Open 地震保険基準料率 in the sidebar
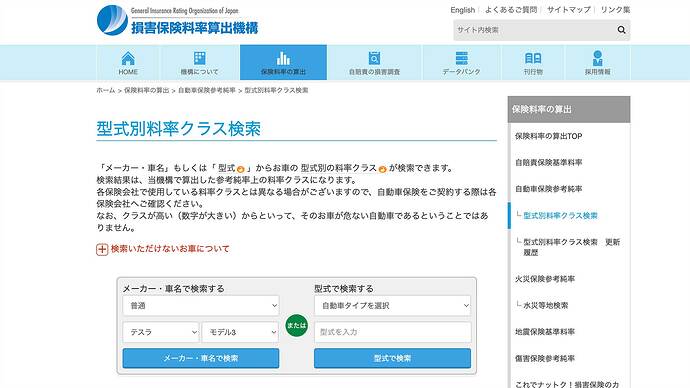 click(545, 332)
